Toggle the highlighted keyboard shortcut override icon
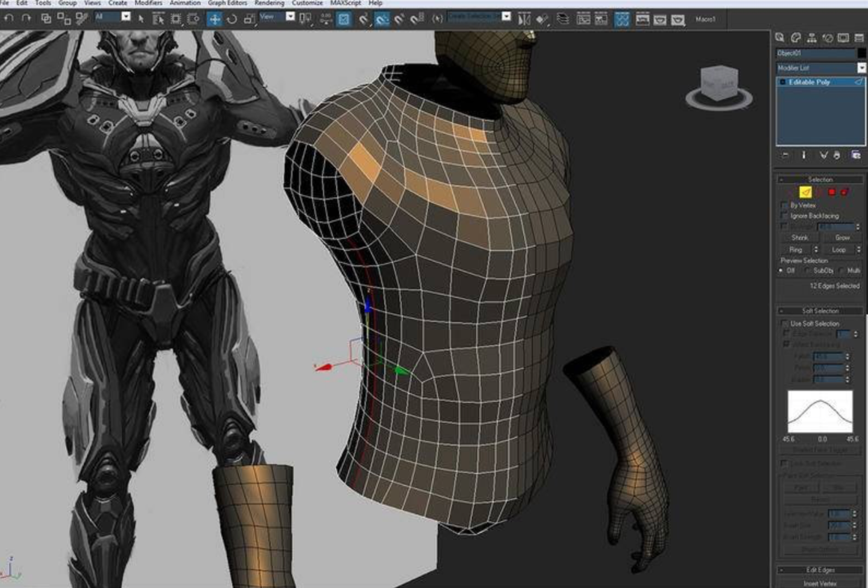The width and height of the screenshot is (868, 588). pyautogui.click(x=344, y=19)
